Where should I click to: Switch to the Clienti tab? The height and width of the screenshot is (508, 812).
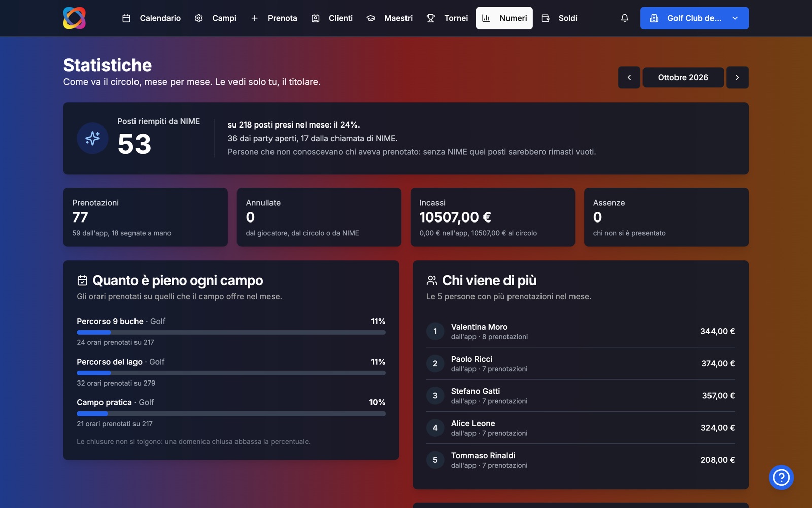332,18
